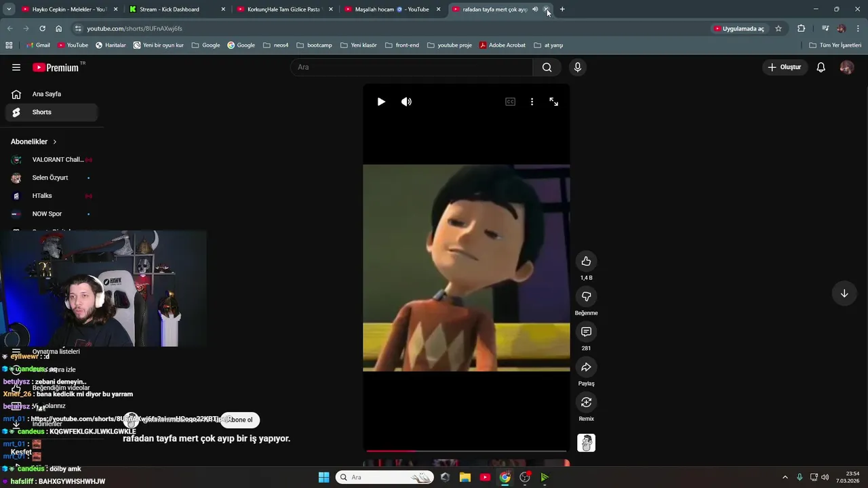This screenshot has height=488, width=868.
Task: Open Ana Sayfa in the sidebar
Action: (x=52, y=94)
